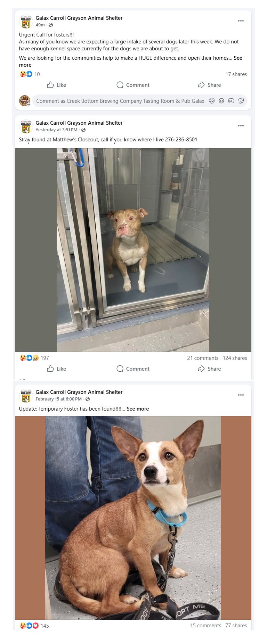Share the stray dog post
Viewport: 267px width, 644px height.
coord(209,369)
